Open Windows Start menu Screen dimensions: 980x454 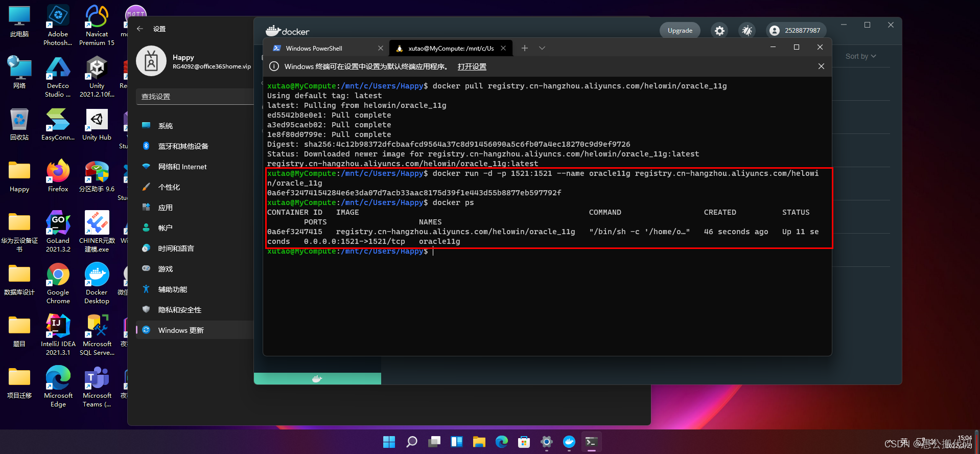tap(389, 442)
